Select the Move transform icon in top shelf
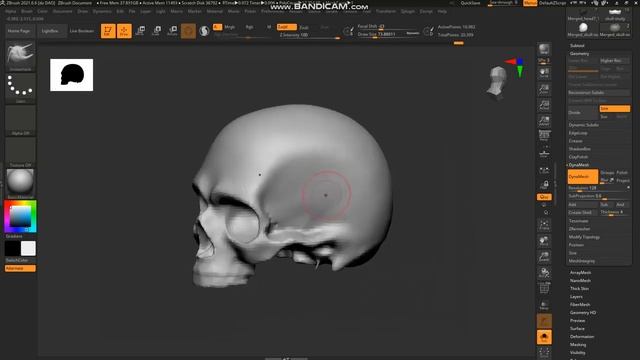Image resolution: width=640 pixels, height=360 pixels. pyautogui.click(x=140, y=31)
